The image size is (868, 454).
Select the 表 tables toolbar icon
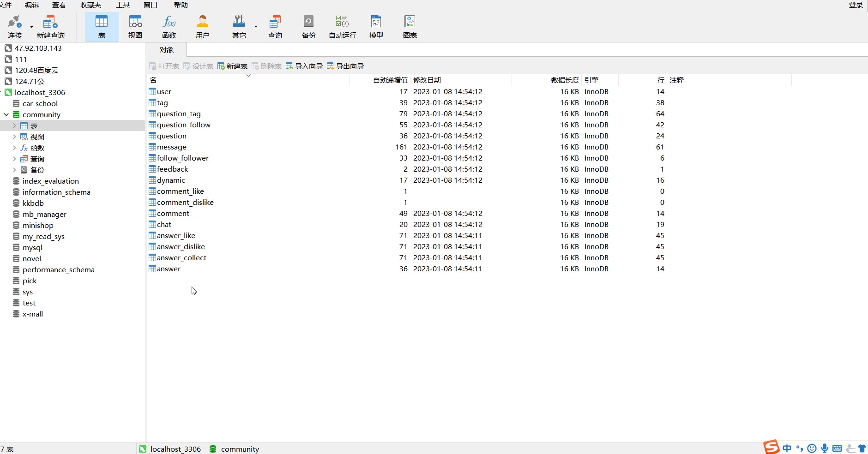point(102,27)
